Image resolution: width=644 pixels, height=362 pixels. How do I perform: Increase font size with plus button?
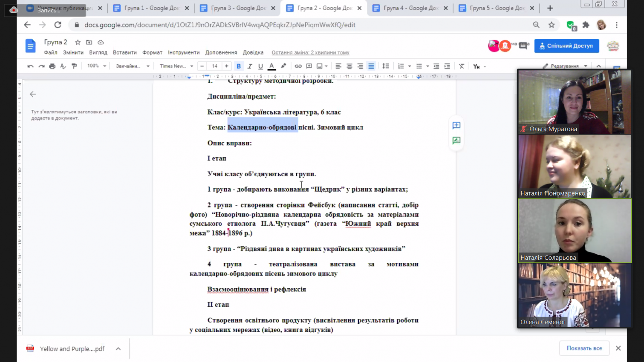(226, 66)
